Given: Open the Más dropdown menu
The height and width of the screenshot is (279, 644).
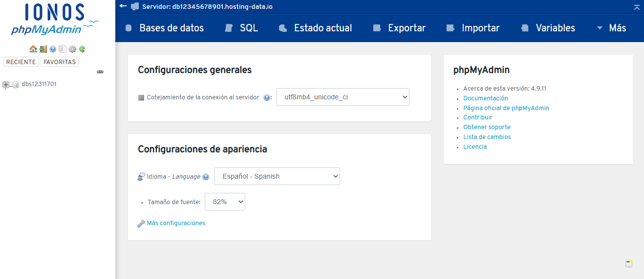Looking at the screenshot, I should pos(611,28).
